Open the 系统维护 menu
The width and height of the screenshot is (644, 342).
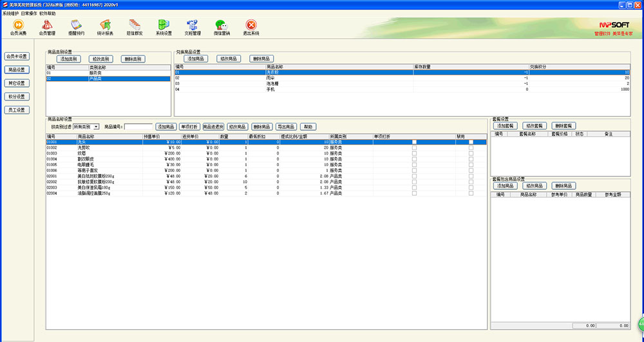tap(10, 13)
